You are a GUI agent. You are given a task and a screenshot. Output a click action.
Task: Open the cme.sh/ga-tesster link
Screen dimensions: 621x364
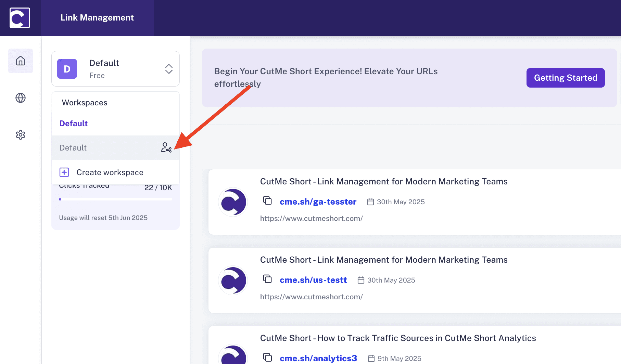(x=318, y=202)
